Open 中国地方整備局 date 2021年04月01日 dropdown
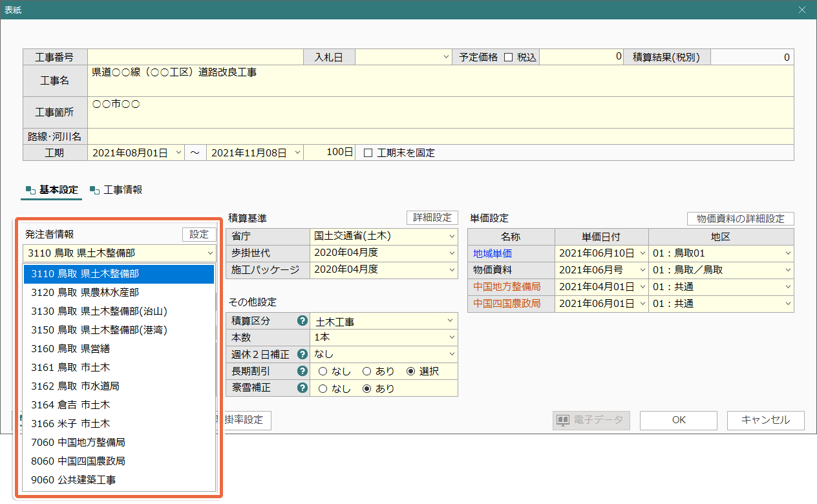Image resolution: width=817 pixels, height=504 pixels. tap(641, 287)
